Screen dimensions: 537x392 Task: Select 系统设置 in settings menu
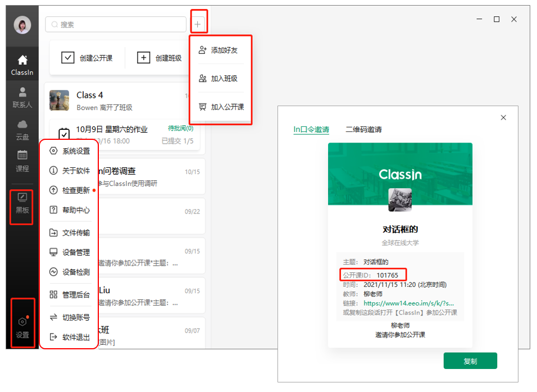[x=70, y=151]
